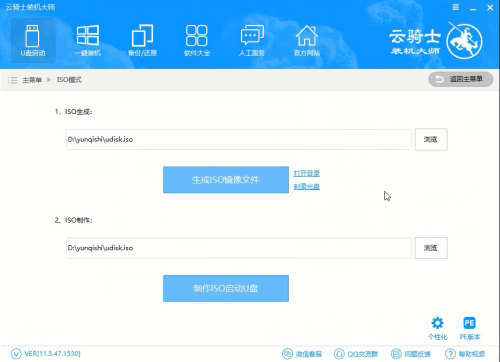This screenshot has width=500, height=362.
Task: Click the ISO生成 path input field
Action: (x=239, y=139)
